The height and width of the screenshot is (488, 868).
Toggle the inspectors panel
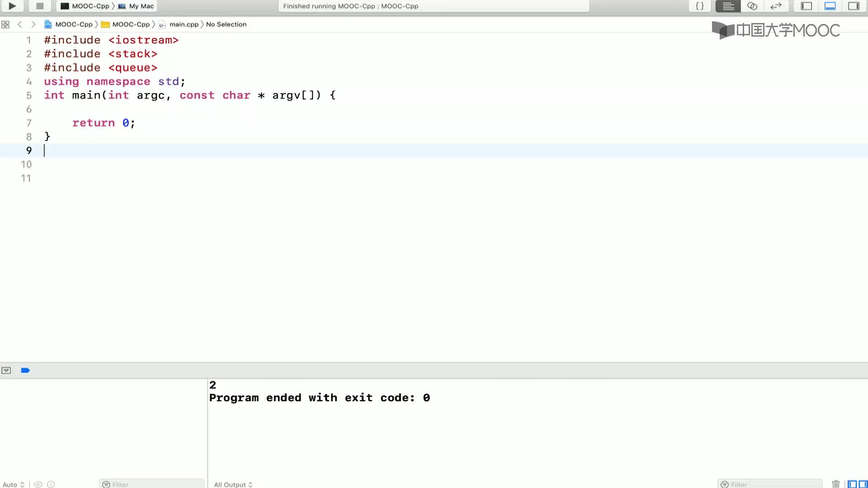pos(854,6)
